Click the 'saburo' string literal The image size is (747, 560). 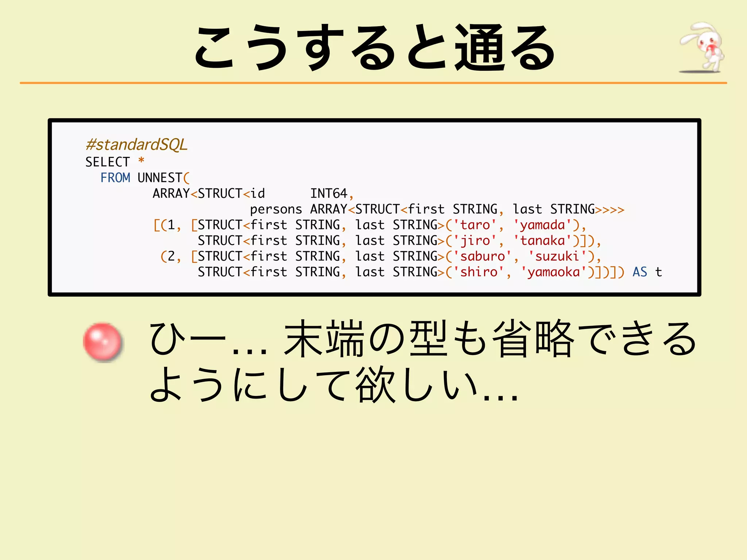(x=482, y=256)
